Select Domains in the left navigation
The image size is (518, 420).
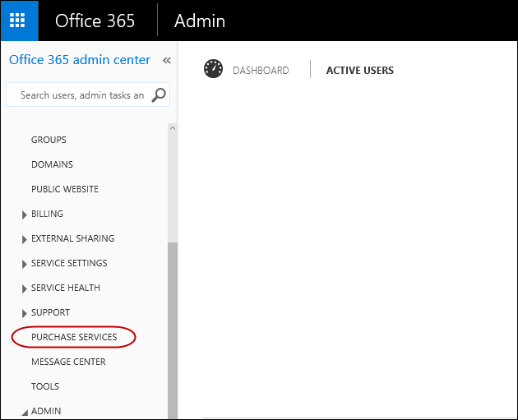(x=52, y=164)
